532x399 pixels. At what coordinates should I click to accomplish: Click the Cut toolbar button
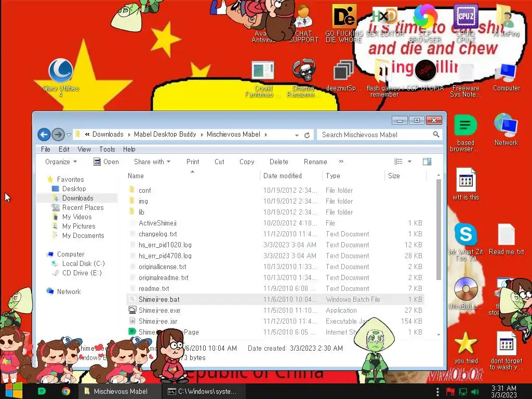click(x=219, y=162)
